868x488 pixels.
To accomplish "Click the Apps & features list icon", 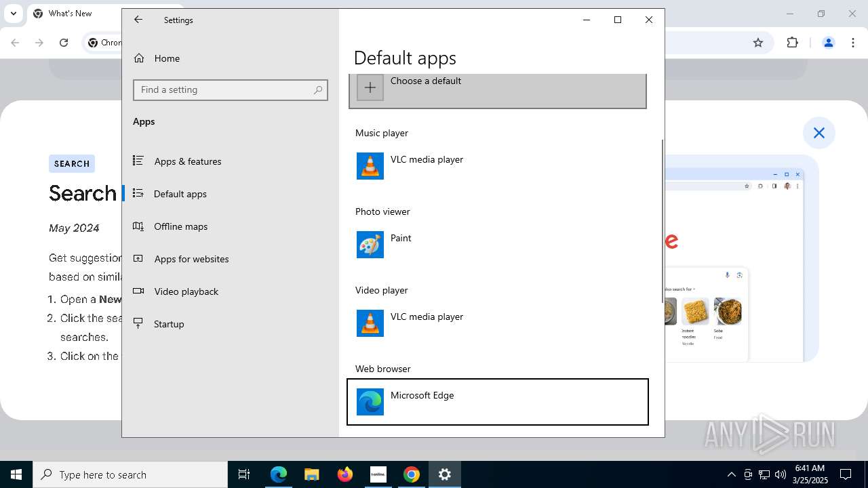I will (x=138, y=161).
